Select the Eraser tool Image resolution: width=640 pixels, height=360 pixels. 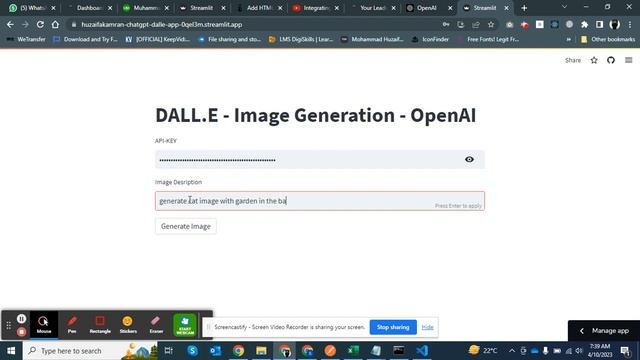(x=156, y=325)
